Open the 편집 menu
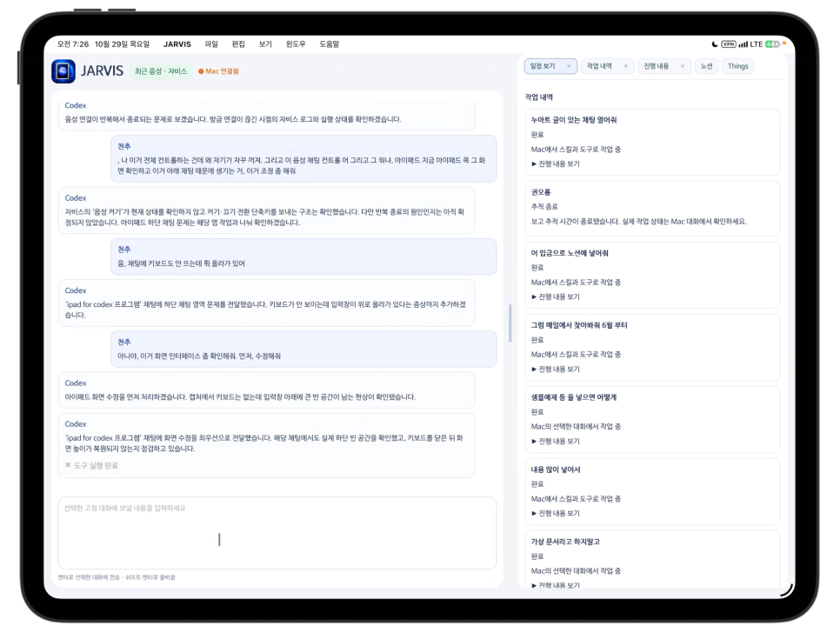Image resolution: width=840 pixels, height=633 pixels. 238,44
